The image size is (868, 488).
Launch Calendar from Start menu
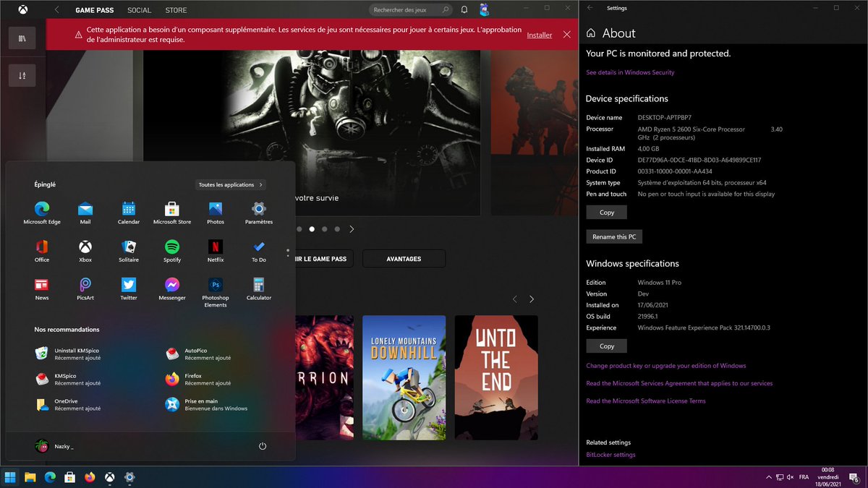click(x=129, y=213)
